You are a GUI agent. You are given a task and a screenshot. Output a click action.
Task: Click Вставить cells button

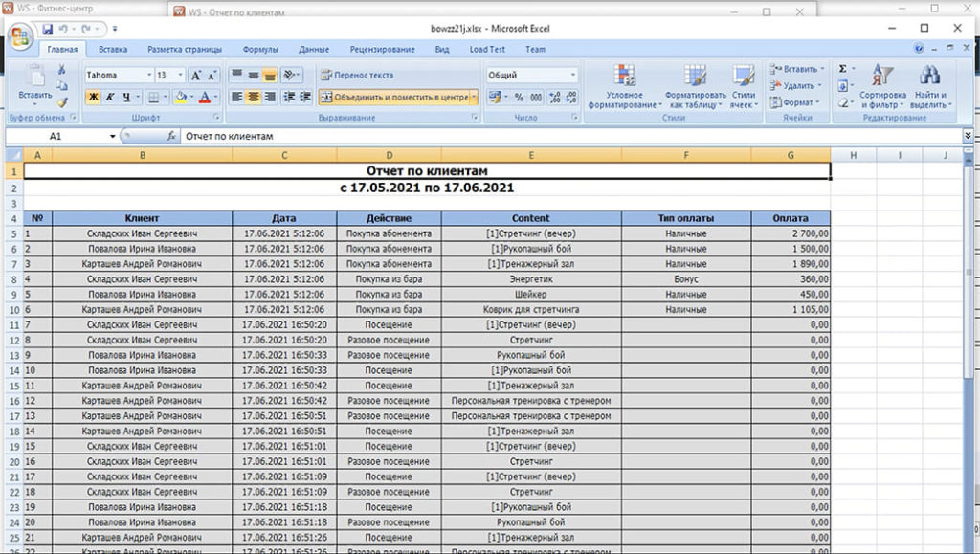797,69
